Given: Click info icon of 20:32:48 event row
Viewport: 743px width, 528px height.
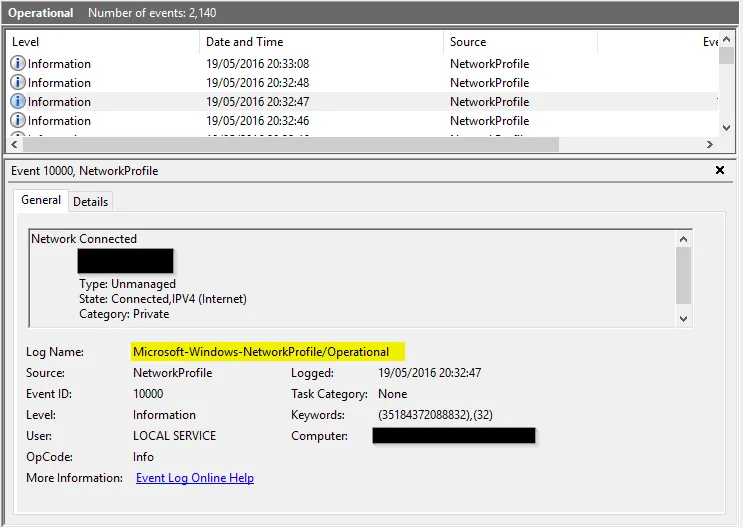Looking at the screenshot, I should point(18,82).
